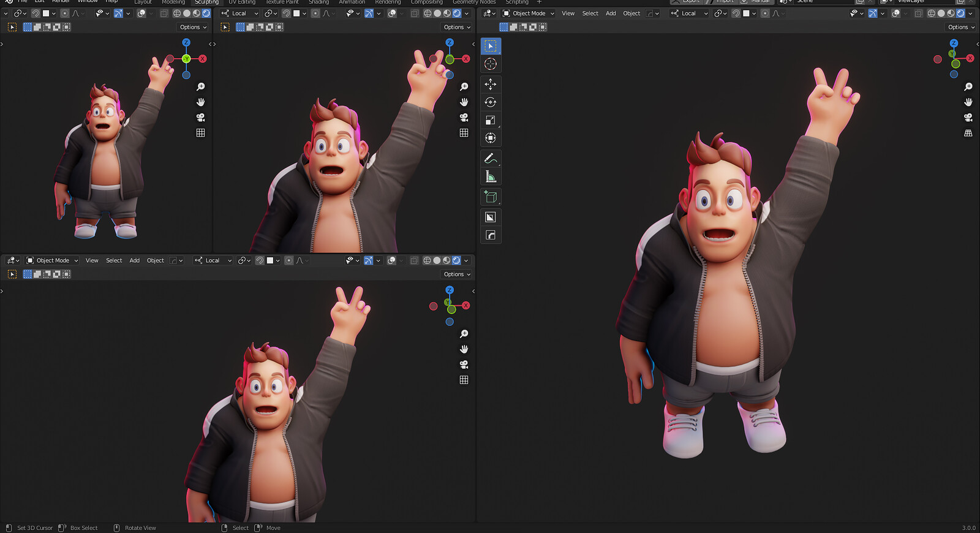Open the Select menu in the right viewport header
The height and width of the screenshot is (533, 980).
tap(590, 13)
